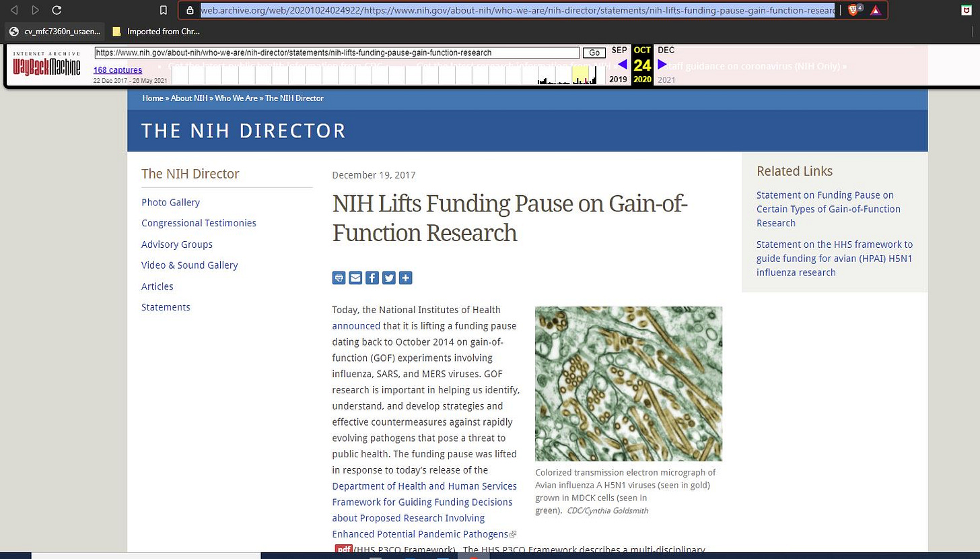This screenshot has width=980, height=559.
Task: Click The NIH Director breadcrumb link
Action: tap(294, 98)
